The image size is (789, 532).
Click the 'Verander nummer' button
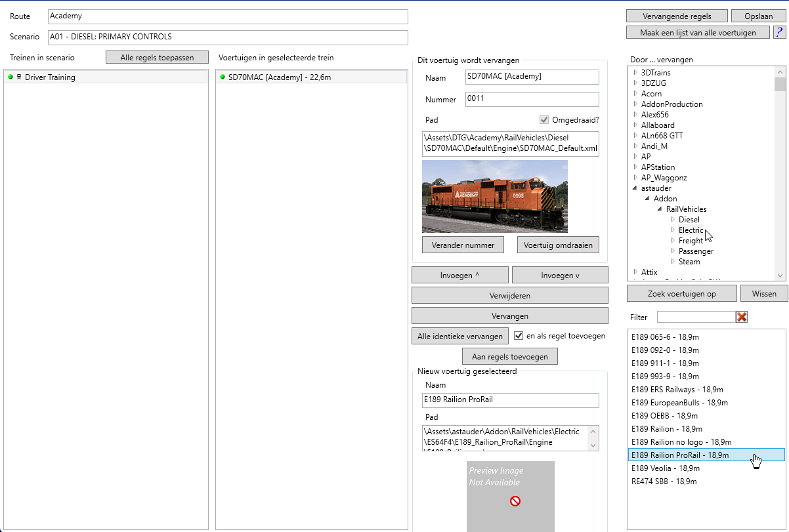click(463, 245)
